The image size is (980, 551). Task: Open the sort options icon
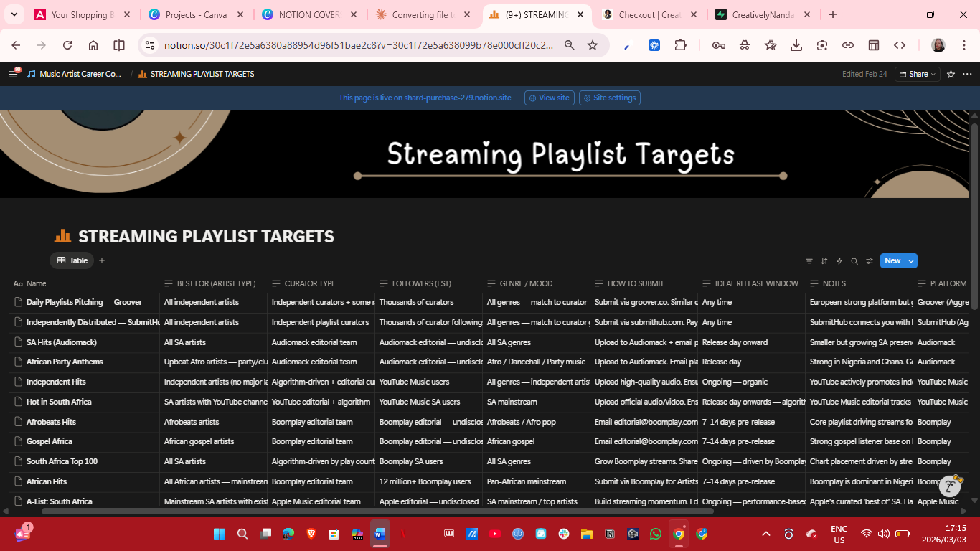(824, 260)
